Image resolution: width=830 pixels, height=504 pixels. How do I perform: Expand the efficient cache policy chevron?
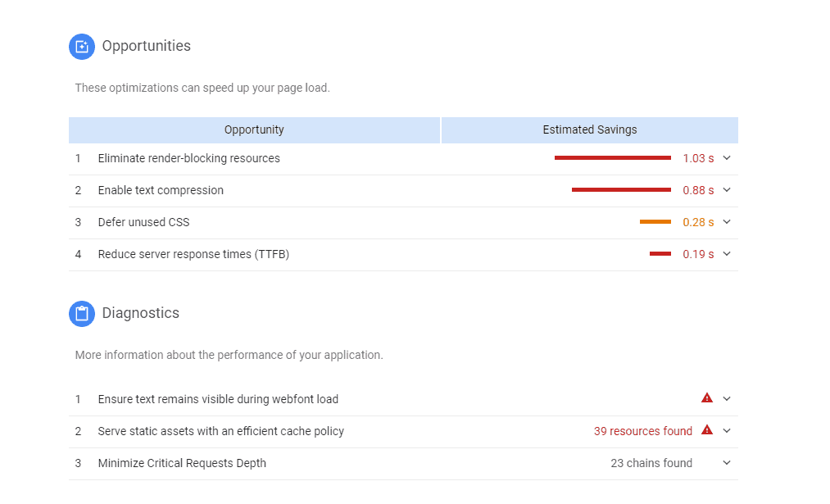pyautogui.click(x=727, y=431)
